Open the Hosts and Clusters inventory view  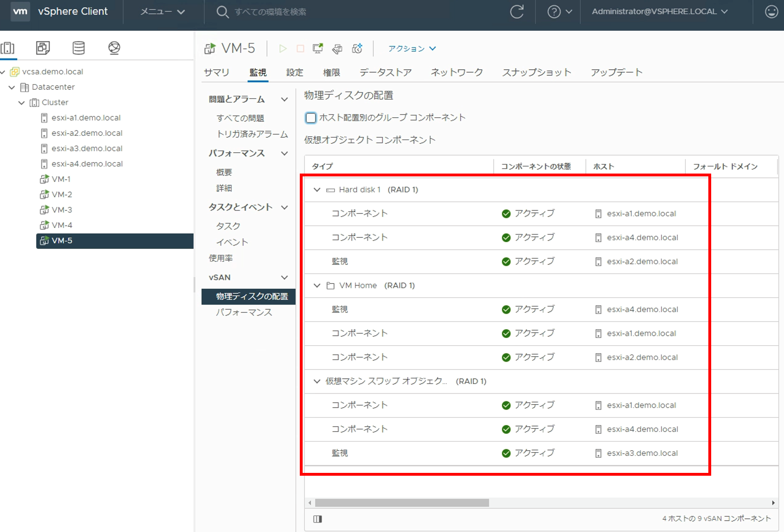point(8,48)
